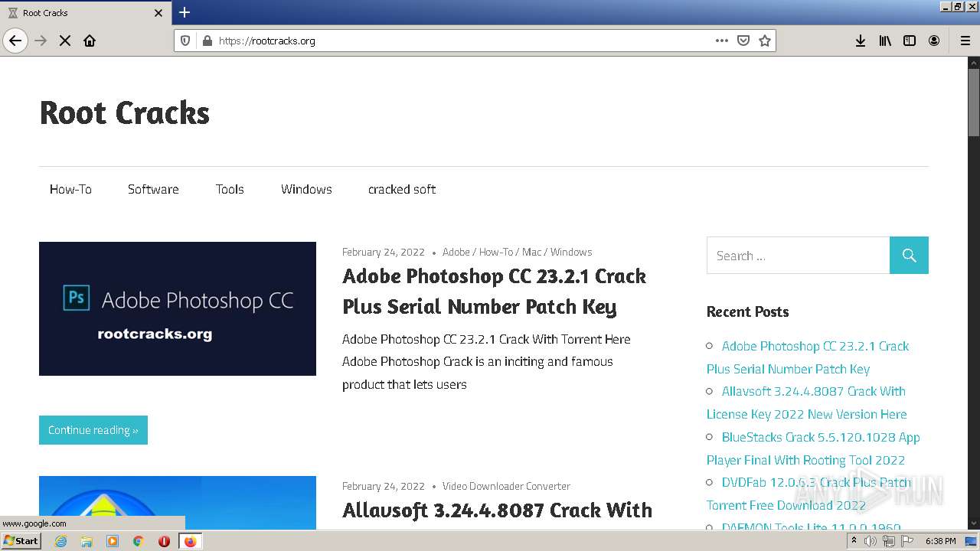Click the first February 24, 2022 date
Image resolution: width=980 pixels, height=551 pixels.
[383, 252]
